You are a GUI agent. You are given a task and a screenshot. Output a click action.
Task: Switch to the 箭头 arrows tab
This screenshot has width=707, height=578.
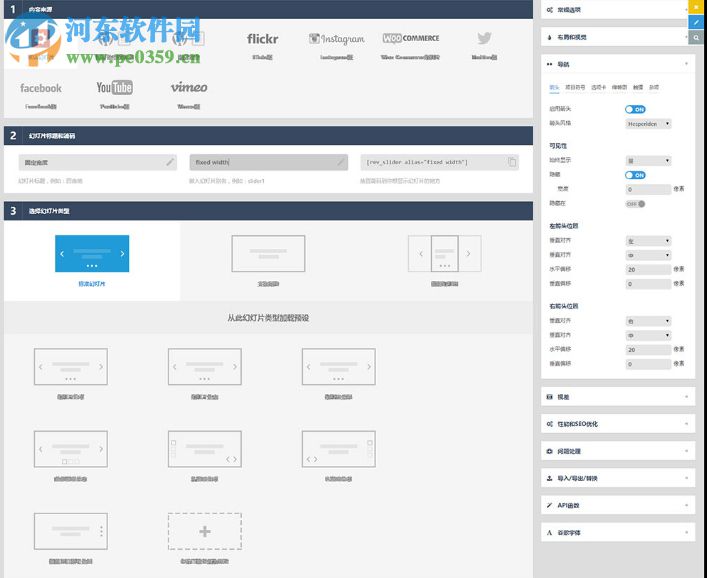coord(554,87)
